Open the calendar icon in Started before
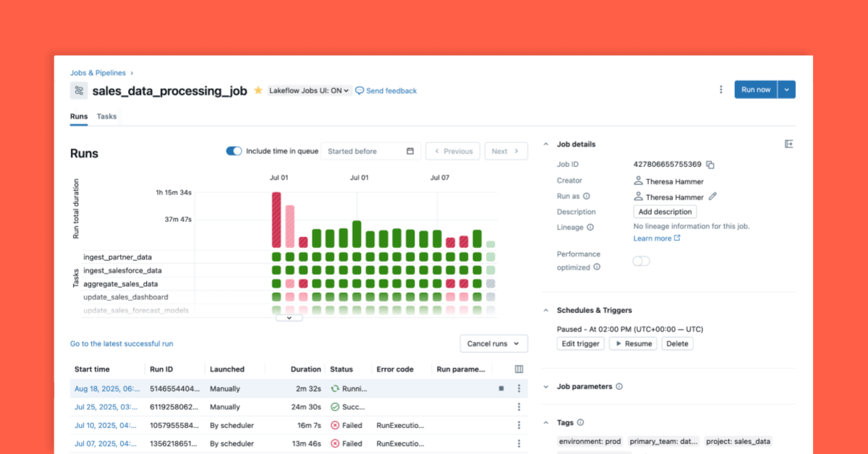This screenshot has height=454, width=868. click(x=410, y=151)
